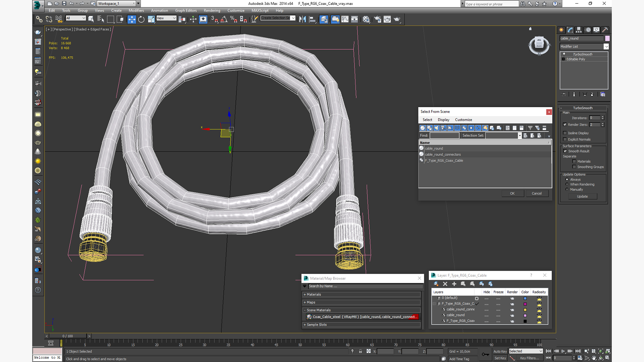Open the Utilities command panel tab
The width and height of the screenshot is (644, 362).
(605, 30)
